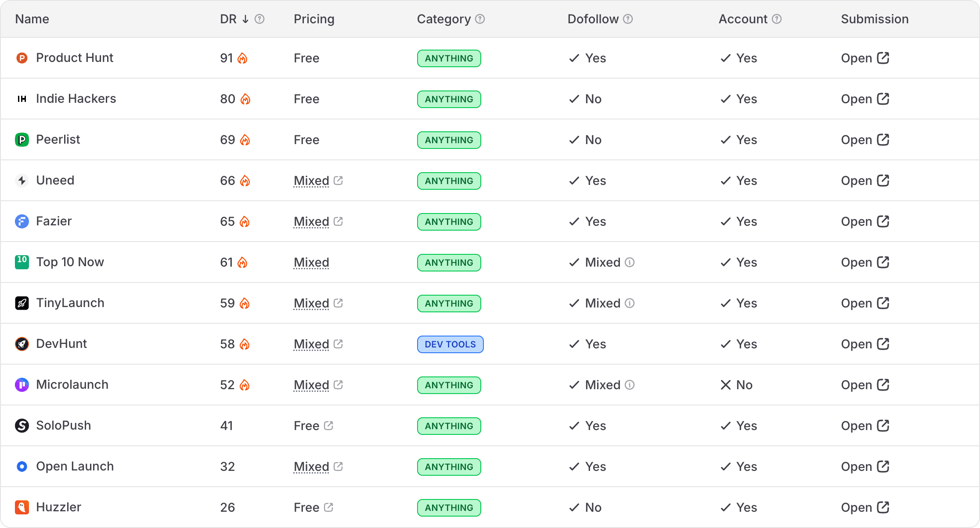Click external link icon beside Huzzler Free

tap(328, 507)
